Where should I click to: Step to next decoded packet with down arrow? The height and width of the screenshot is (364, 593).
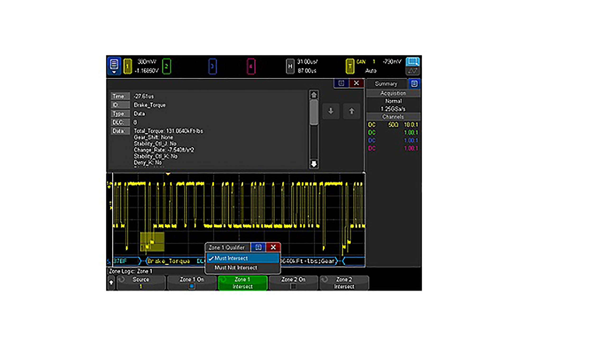[x=331, y=111]
